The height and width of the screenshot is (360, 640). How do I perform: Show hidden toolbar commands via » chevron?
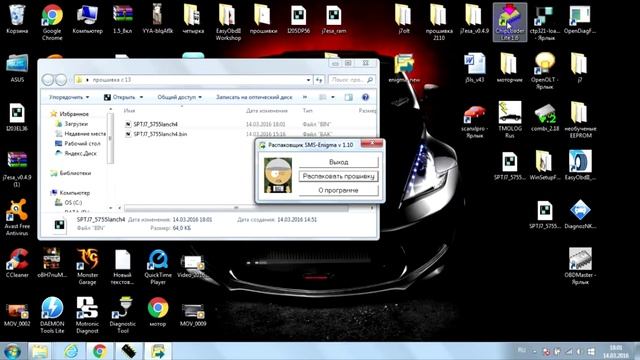(x=305, y=97)
